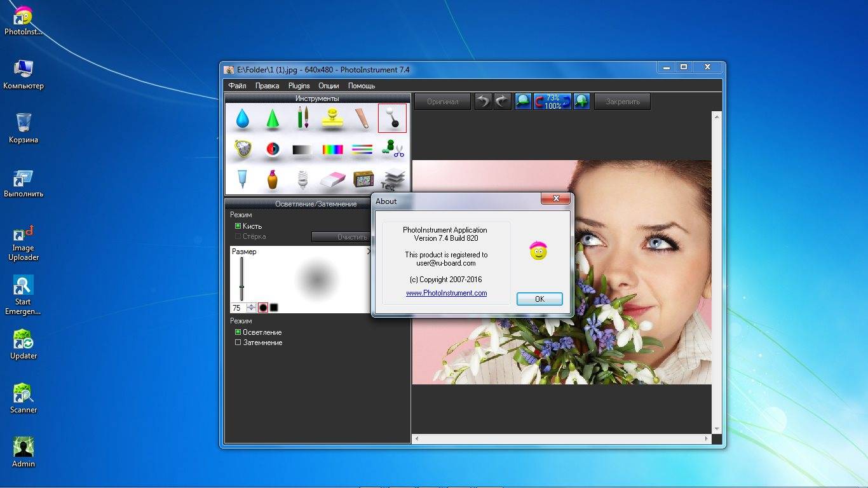Open the Помощь menu
Image resolution: width=868 pixels, height=488 pixels.
362,85
